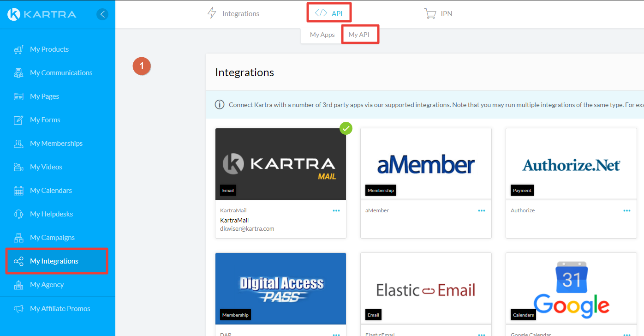
Task: Open the Authorize card three-dot menu
Action: 627,210
